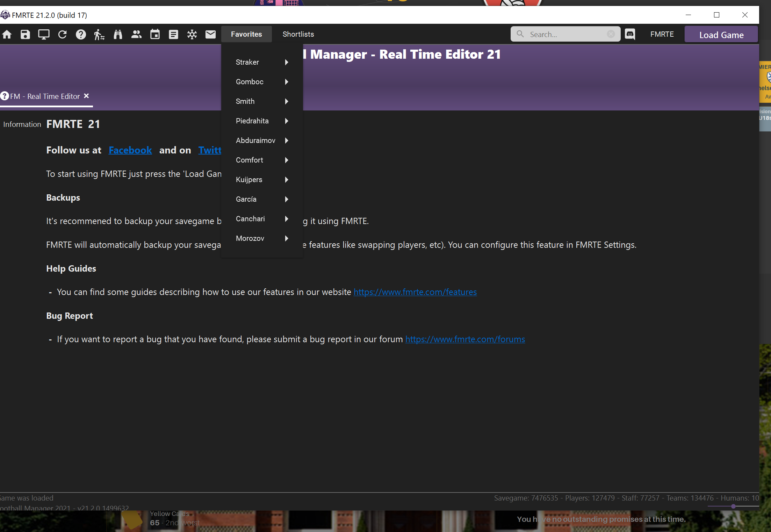
Task: Click the Save floppy disk icon
Action: pyautogui.click(x=25, y=34)
